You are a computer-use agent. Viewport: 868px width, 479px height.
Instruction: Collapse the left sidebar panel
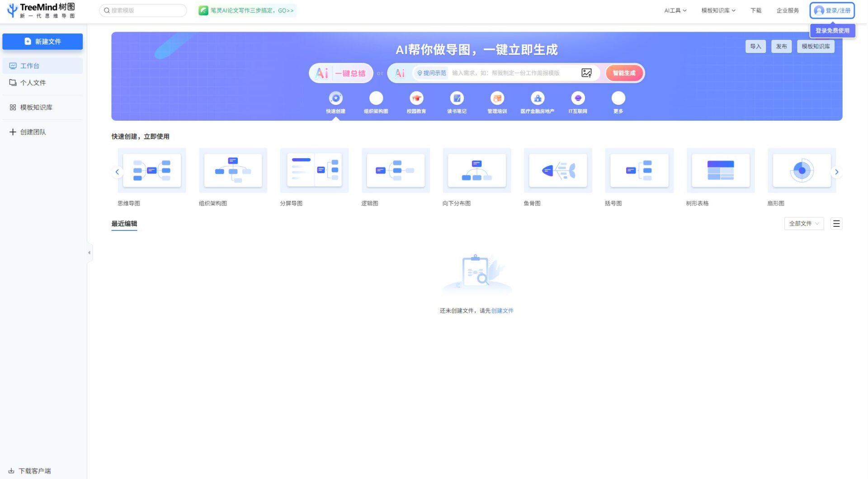(89, 252)
